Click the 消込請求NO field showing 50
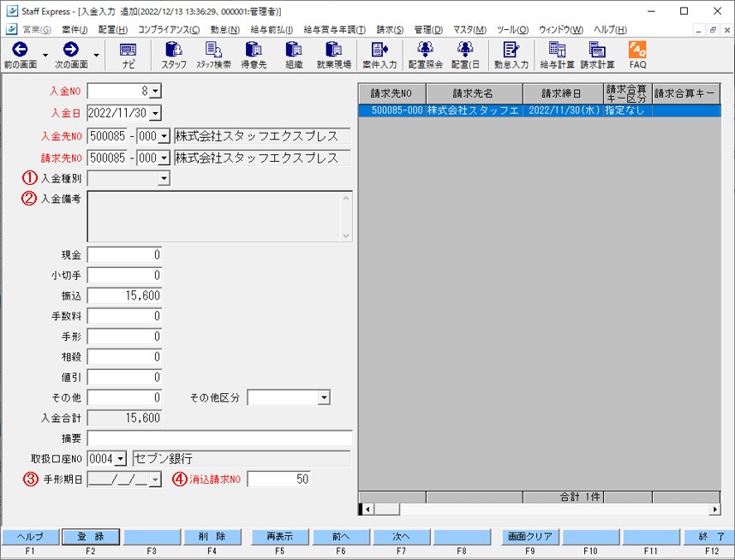Viewport: 735px width, 560px height. point(279,480)
